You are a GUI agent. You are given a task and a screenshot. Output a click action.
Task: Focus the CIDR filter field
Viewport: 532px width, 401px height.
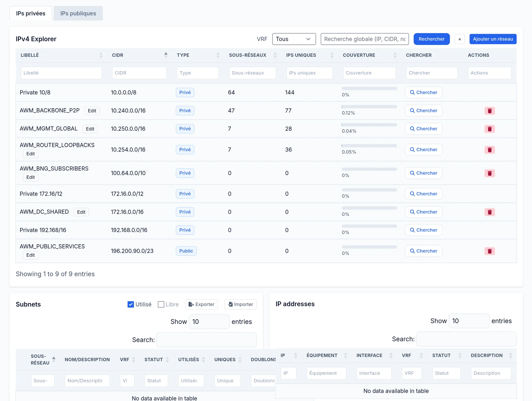point(139,73)
